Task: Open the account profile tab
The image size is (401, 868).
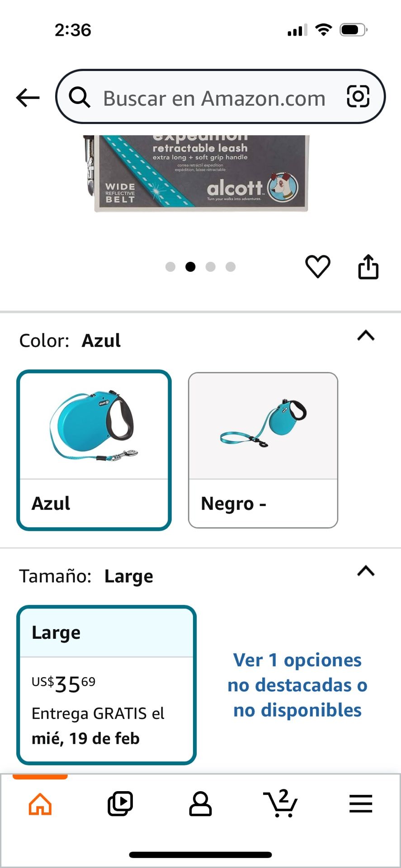Action: pos(200,804)
